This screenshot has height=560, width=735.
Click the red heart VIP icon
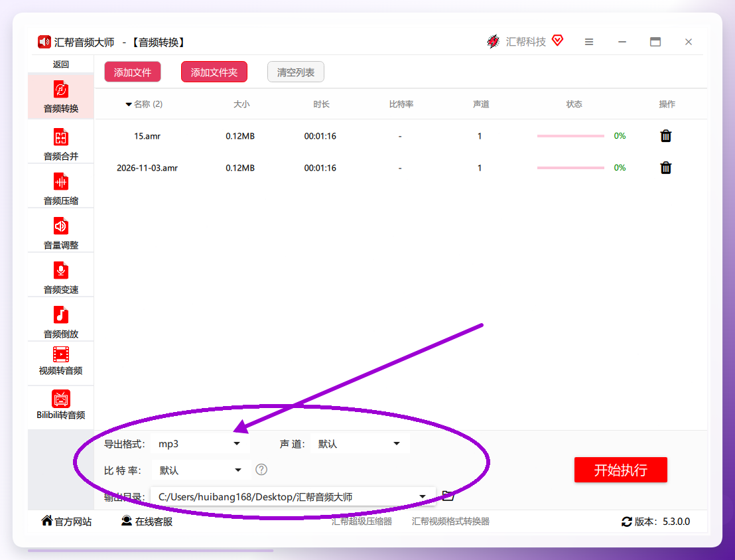pyautogui.click(x=557, y=40)
